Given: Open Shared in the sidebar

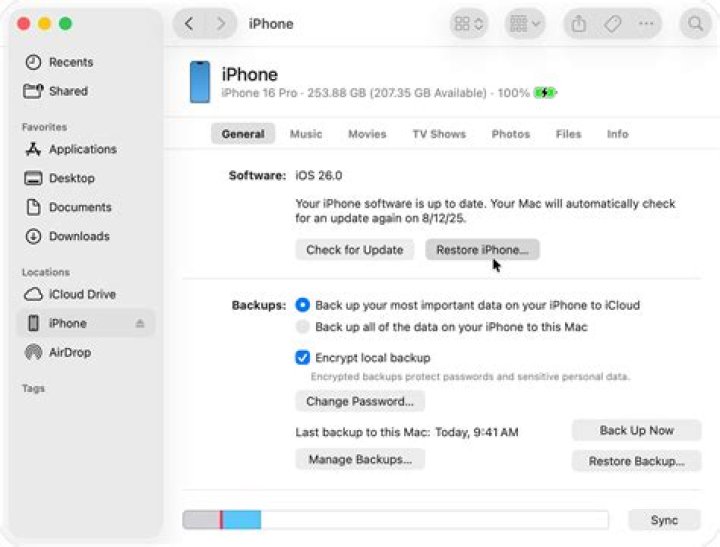Looking at the screenshot, I should coord(85,91).
